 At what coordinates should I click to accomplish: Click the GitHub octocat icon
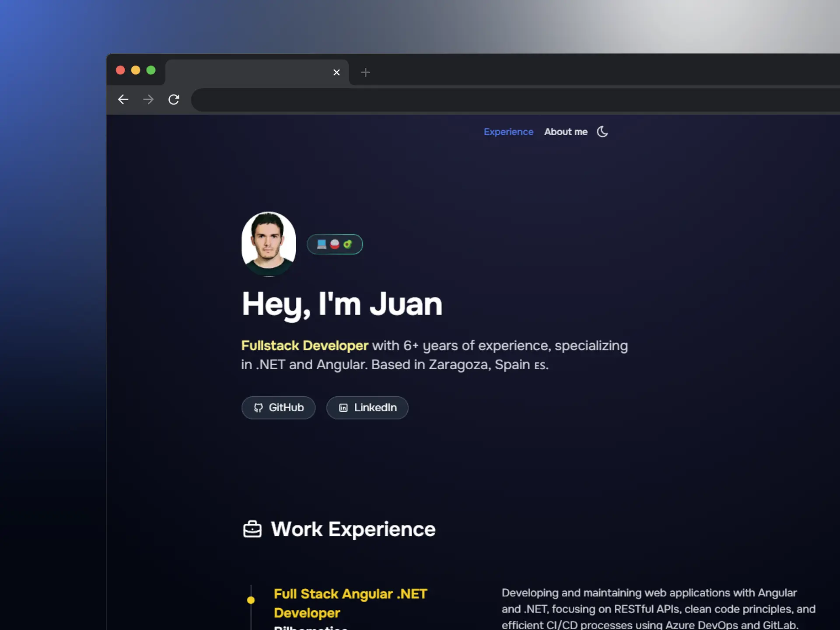258,408
